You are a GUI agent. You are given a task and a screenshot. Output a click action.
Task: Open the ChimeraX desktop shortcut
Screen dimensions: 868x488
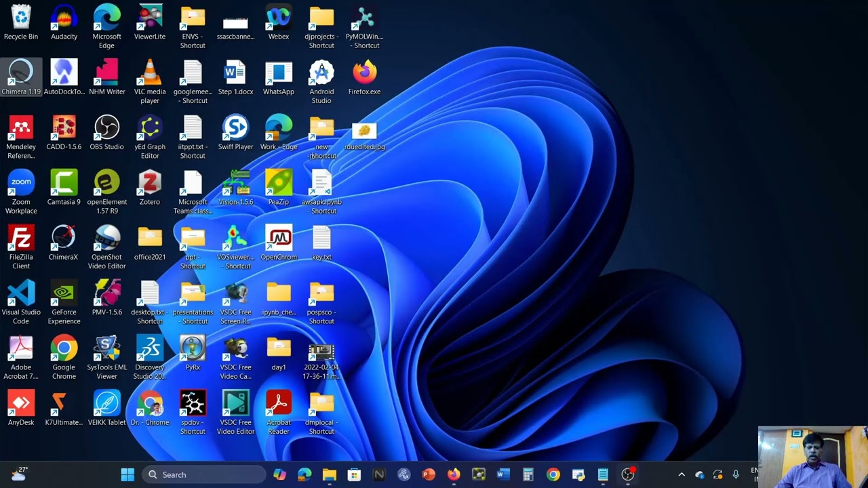(x=64, y=243)
